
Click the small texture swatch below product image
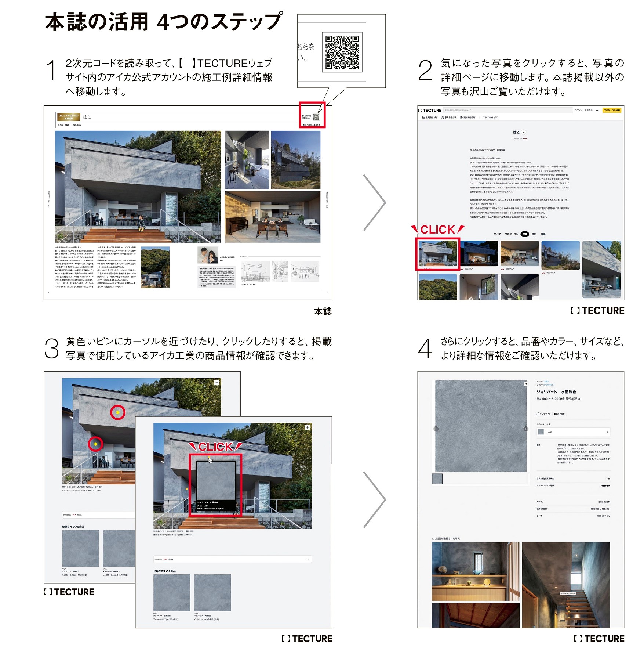tap(437, 479)
